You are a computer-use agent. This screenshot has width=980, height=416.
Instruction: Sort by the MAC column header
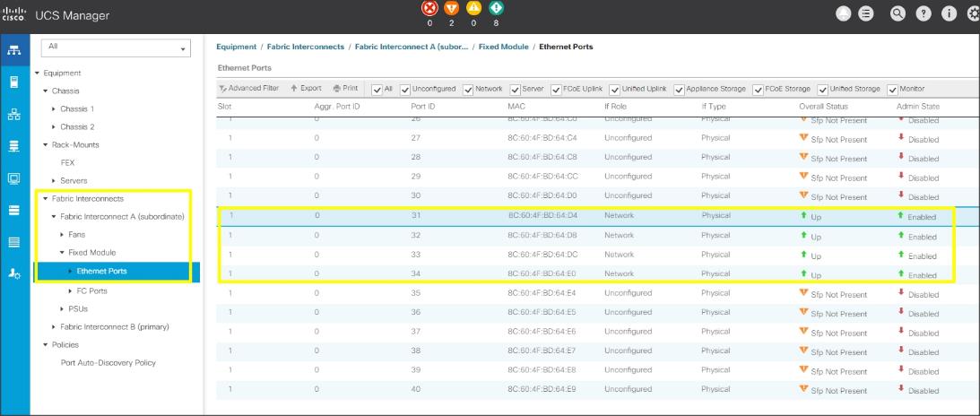pos(516,107)
